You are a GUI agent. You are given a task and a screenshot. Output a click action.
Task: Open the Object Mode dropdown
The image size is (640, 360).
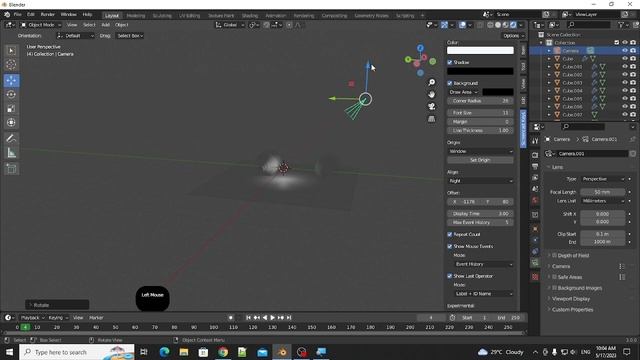click(41, 25)
